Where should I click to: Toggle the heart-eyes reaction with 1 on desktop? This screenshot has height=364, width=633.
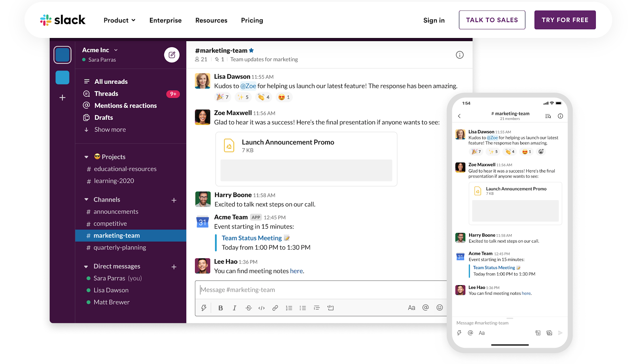point(284,97)
